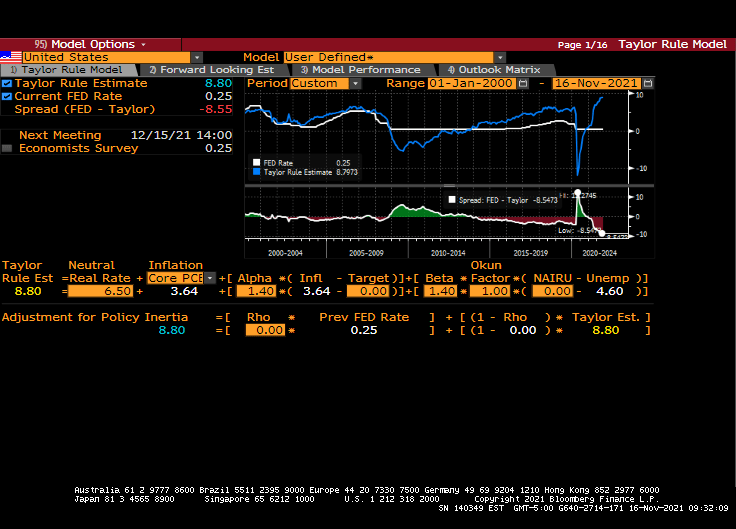
Task: Open the Period Custom dropdown
Action: coord(356,84)
